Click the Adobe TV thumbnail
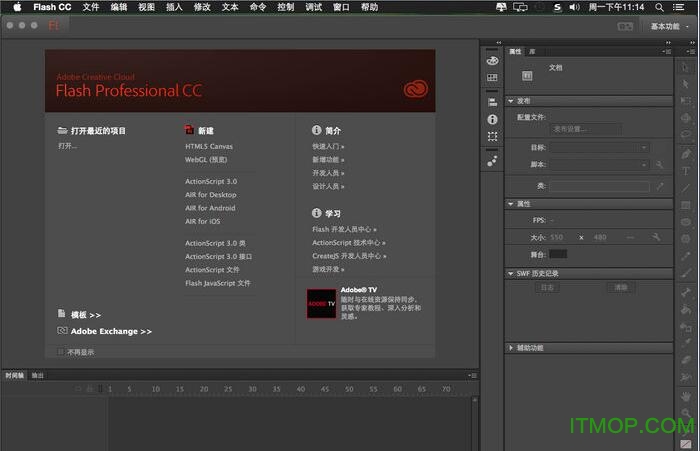Screen dimensions: 700x451 [x=321, y=304]
